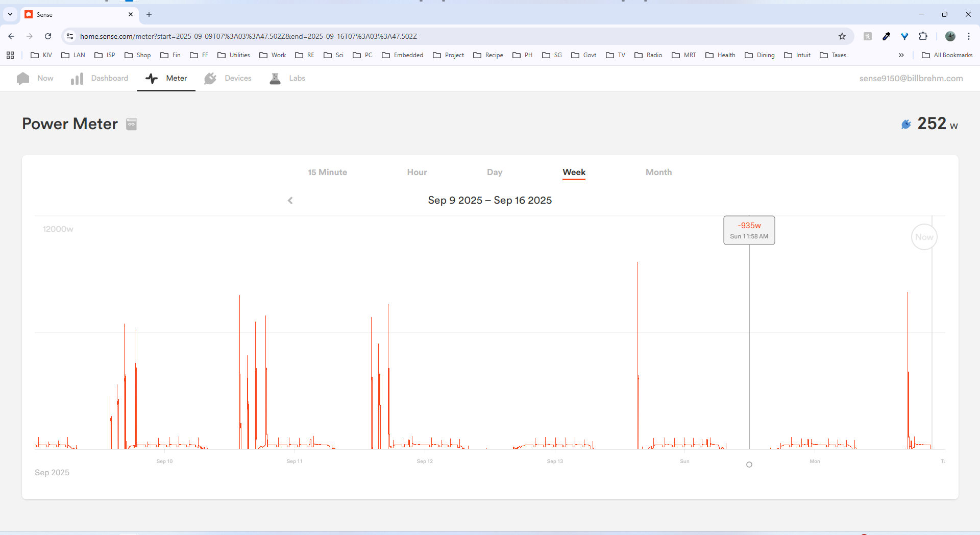This screenshot has width=980, height=535.
Task: Open the apps grid in bookmarks bar
Action: click(x=10, y=55)
